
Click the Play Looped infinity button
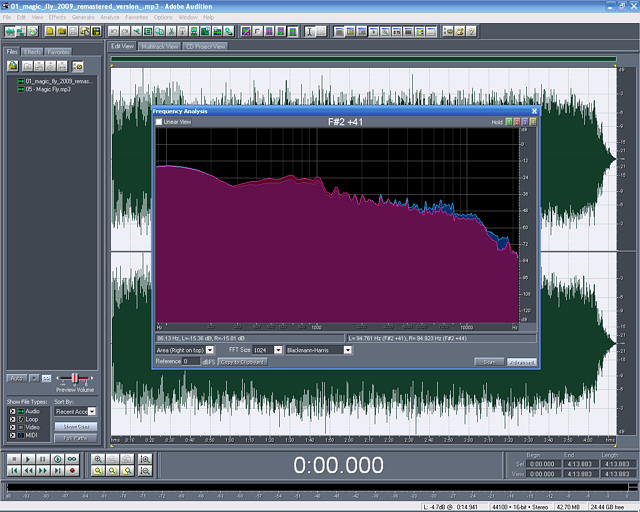point(72,459)
